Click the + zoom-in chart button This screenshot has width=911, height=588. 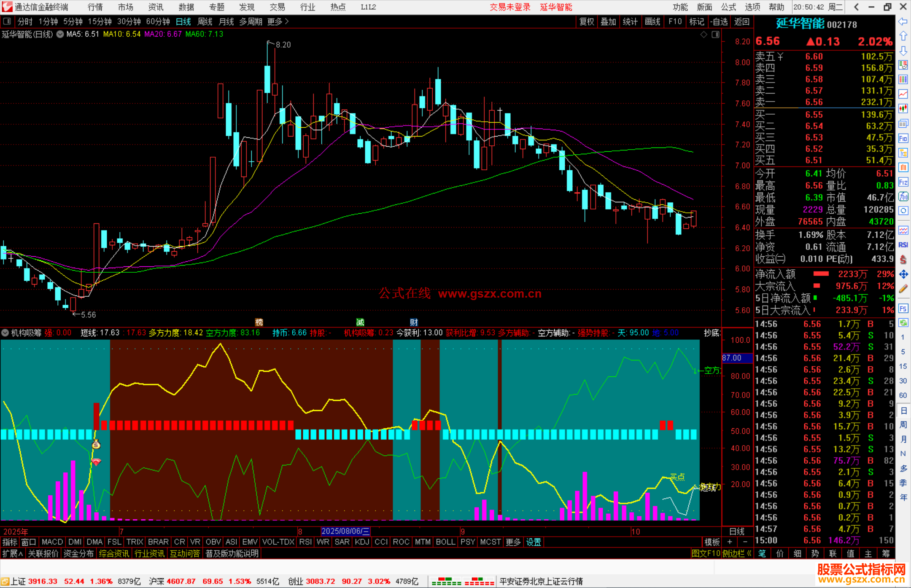click(x=730, y=542)
